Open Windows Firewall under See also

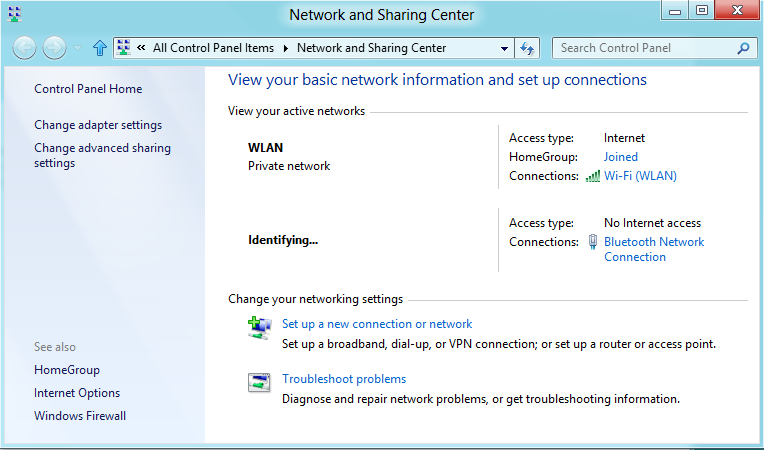80,416
